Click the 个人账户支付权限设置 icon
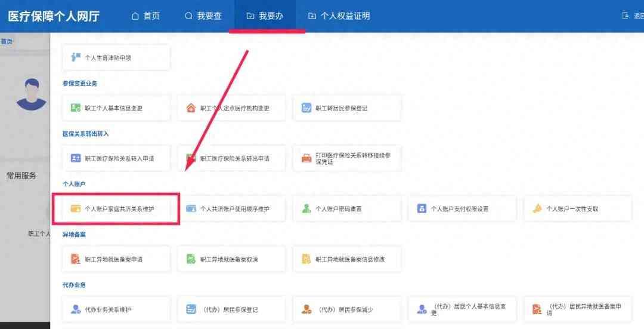644x329 pixels. [422, 209]
